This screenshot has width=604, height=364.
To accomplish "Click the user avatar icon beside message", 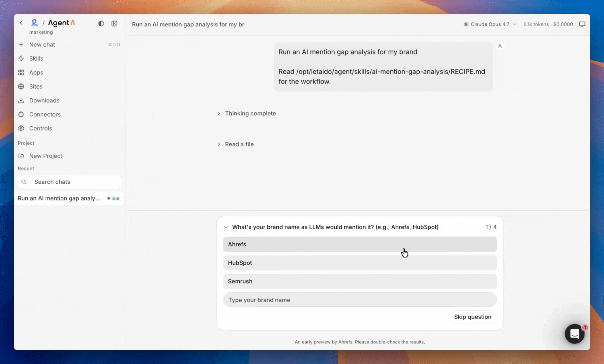I will pos(500,46).
